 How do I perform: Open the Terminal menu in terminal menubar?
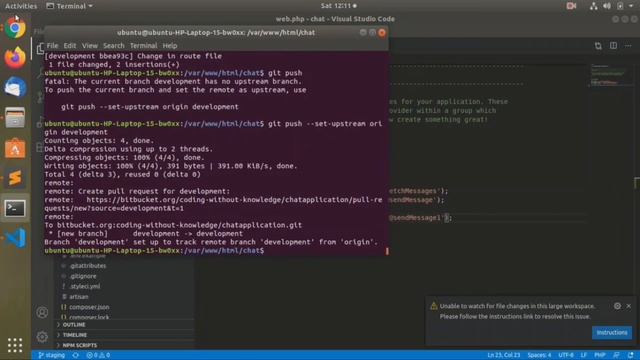pos(143,46)
